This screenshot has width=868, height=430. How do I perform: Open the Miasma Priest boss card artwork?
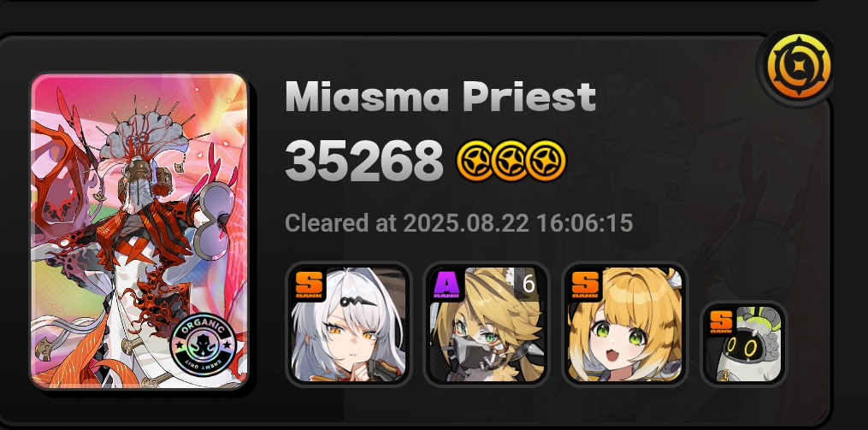(139, 231)
